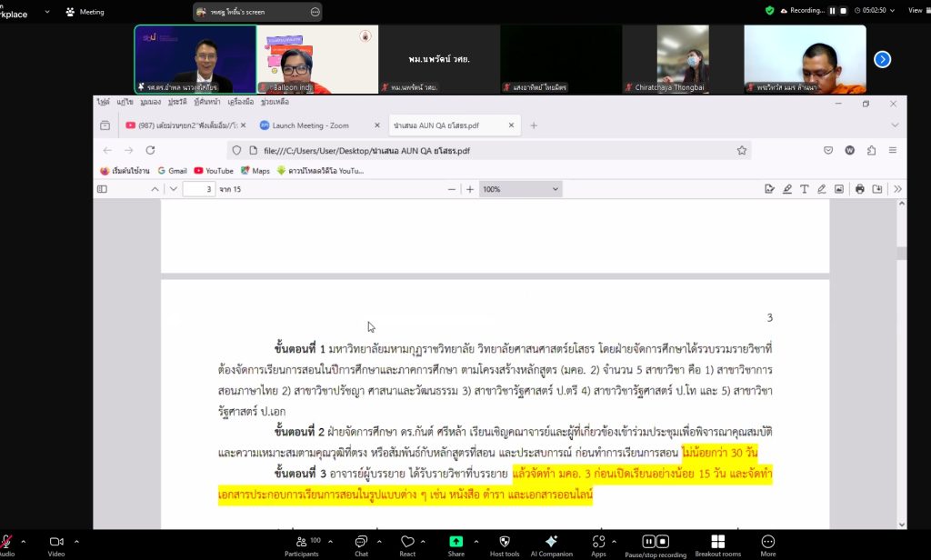Open the Bookmarks menu in Firefox
The height and width of the screenshot is (560, 931).
[206, 102]
